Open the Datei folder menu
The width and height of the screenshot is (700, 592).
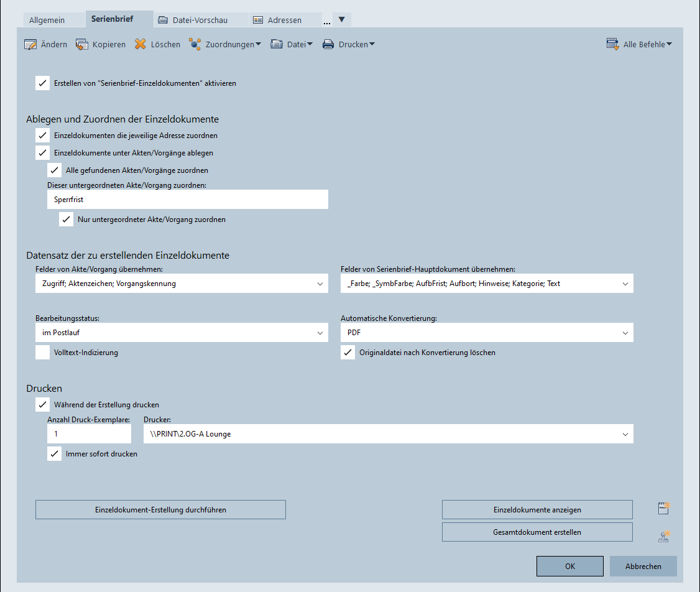coord(292,44)
